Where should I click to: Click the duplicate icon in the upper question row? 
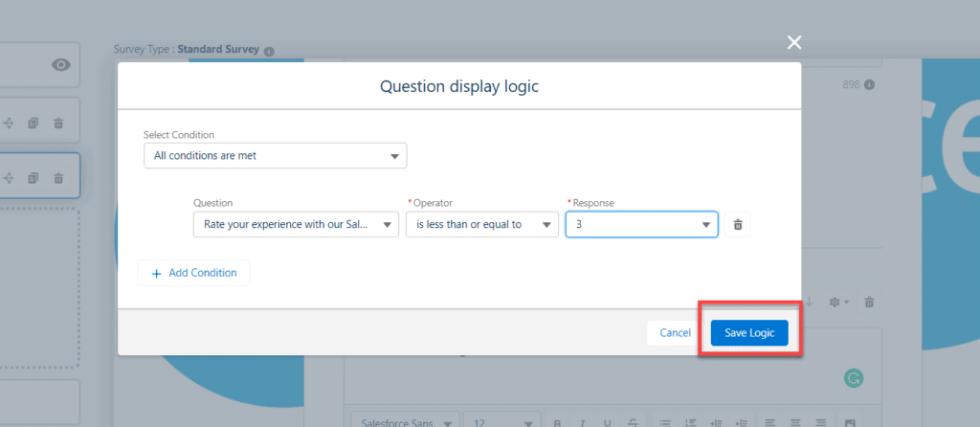33,123
